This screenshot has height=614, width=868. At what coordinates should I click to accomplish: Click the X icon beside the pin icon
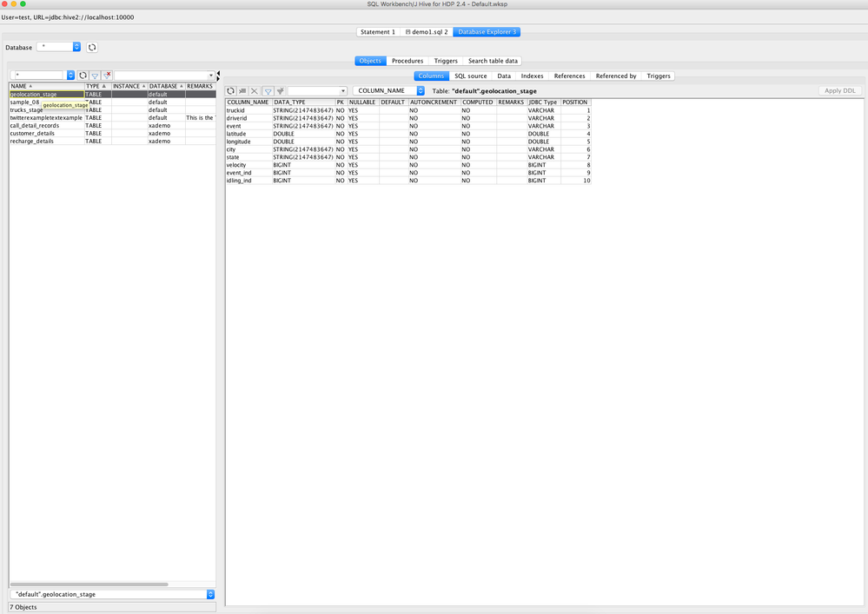tap(255, 90)
